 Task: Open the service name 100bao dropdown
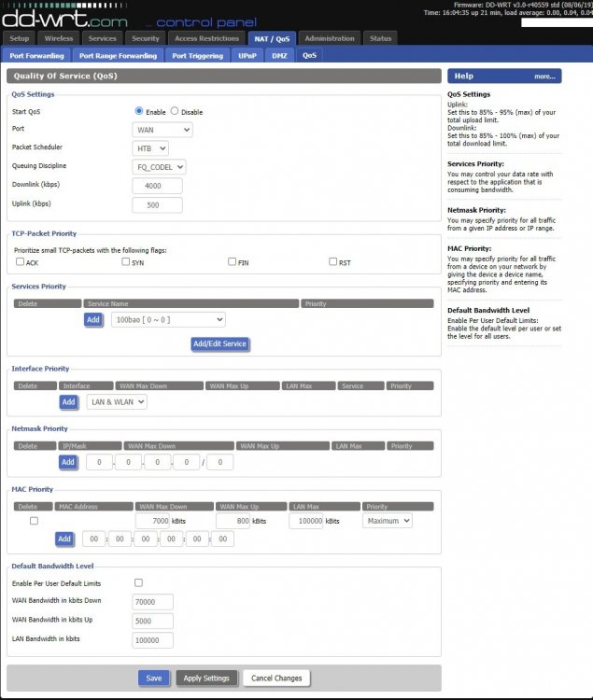[x=167, y=319]
